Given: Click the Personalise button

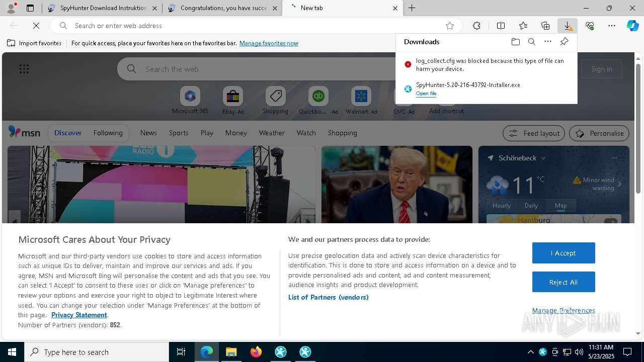Looking at the screenshot, I should [599, 133].
